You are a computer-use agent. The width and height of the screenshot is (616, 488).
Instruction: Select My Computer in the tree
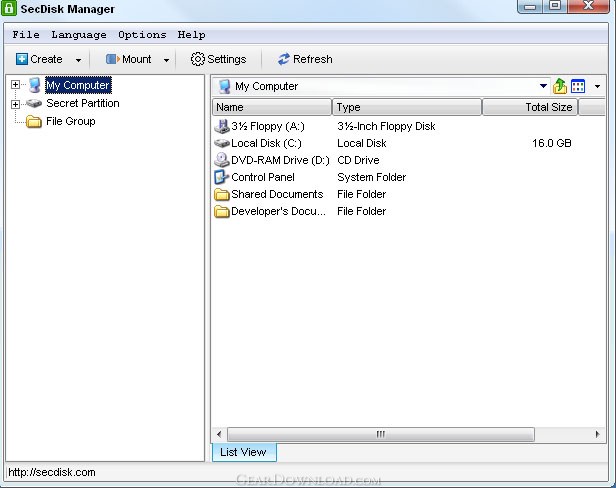[x=78, y=85]
